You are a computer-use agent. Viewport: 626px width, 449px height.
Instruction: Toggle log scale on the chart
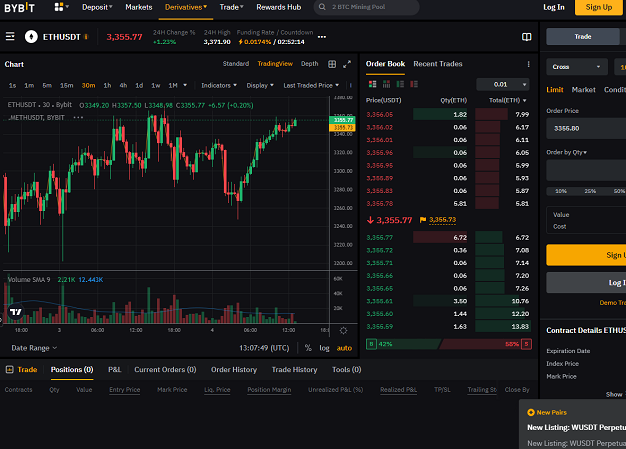(x=324, y=348)
